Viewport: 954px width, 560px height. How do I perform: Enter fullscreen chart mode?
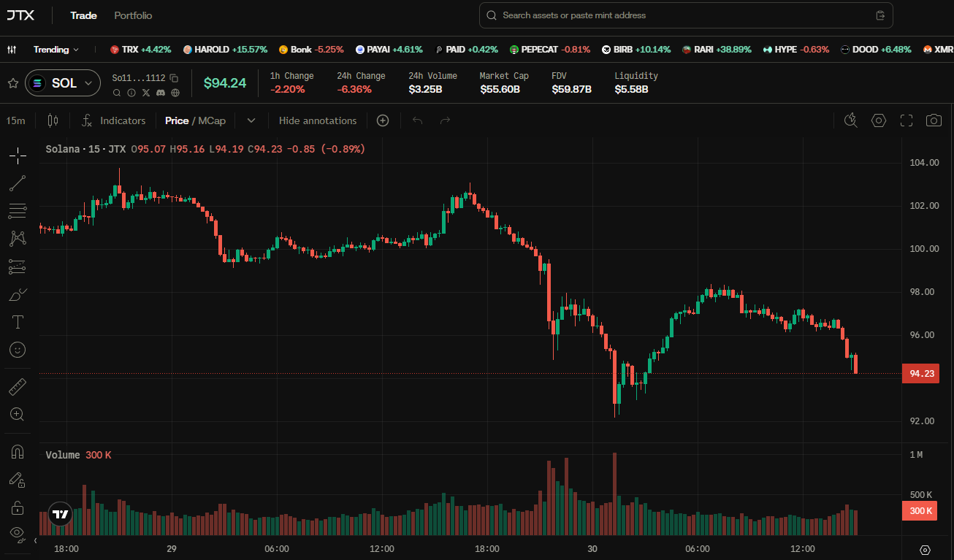907,120
